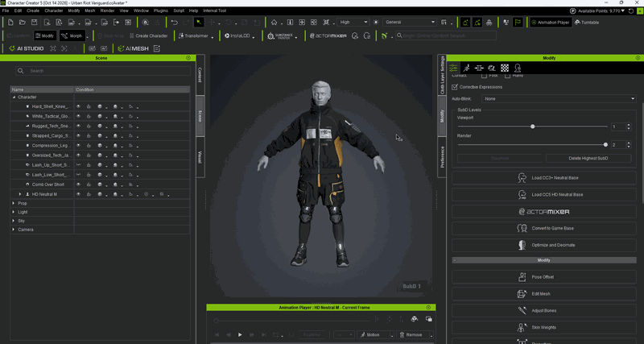Open the ActorMixer toolbar button
The image size is (644, 344).
coord(328,35)
